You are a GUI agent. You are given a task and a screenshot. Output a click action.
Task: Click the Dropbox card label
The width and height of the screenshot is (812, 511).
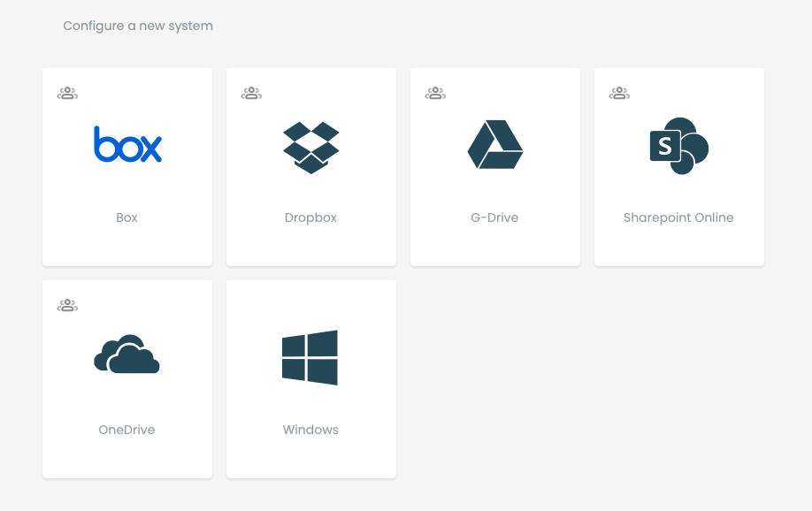[310, 218]
